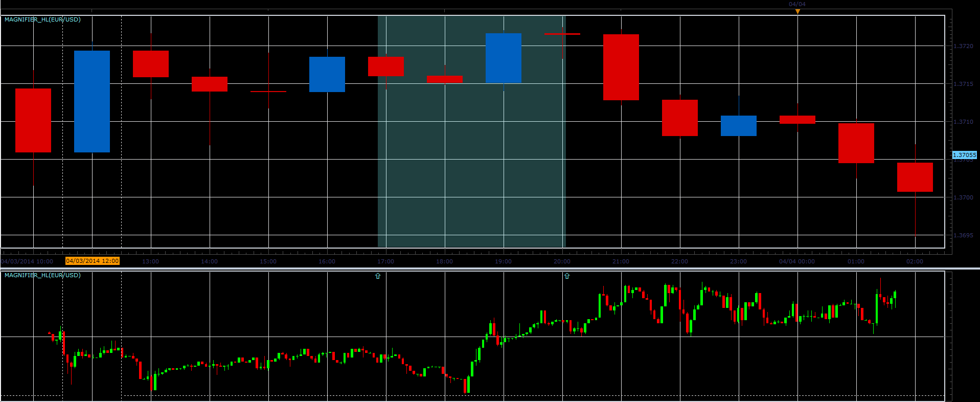
Task: Click the orange day-separator triangle marker for 04/04
Action: (x=797, y=11)
